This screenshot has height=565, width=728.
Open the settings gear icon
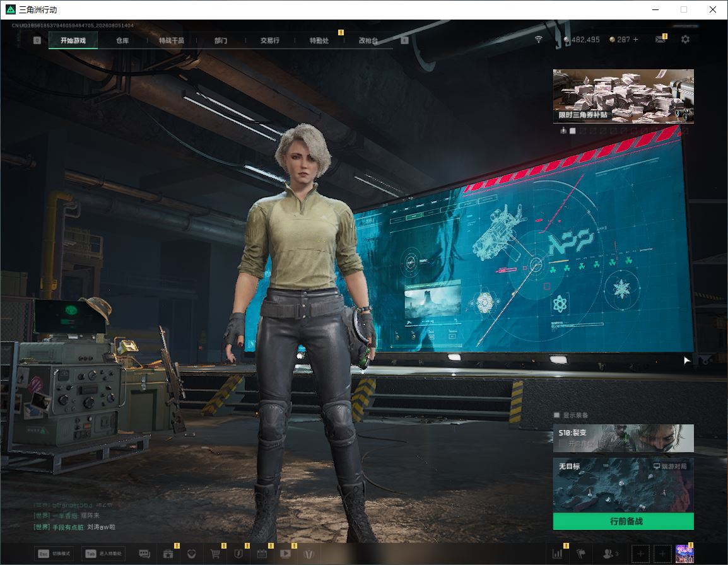click(x=685, y=40)
